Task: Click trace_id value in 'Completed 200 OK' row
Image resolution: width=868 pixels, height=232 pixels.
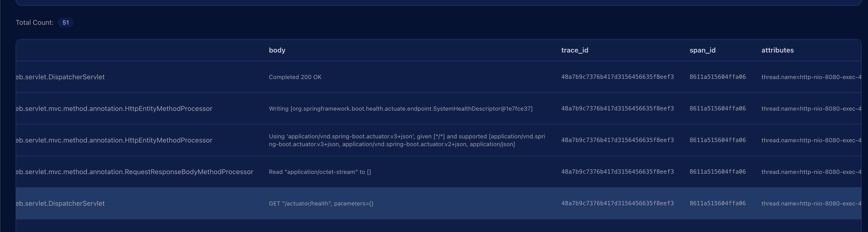Action: tap(617, 77)
